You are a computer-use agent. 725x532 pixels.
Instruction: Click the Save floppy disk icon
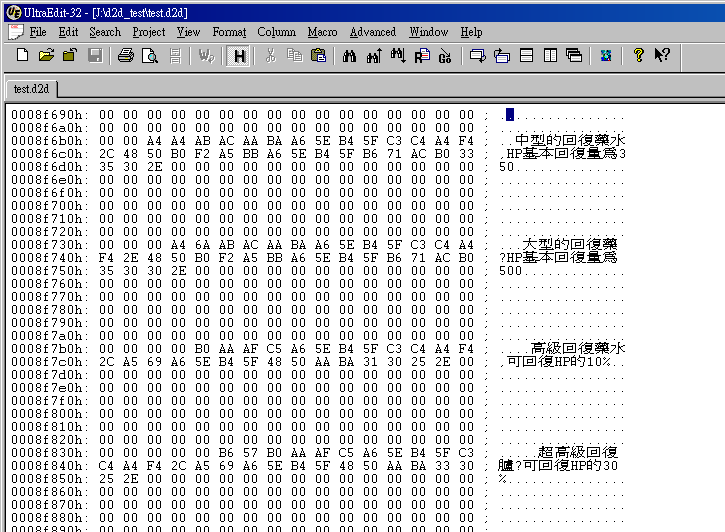point(95,55)
